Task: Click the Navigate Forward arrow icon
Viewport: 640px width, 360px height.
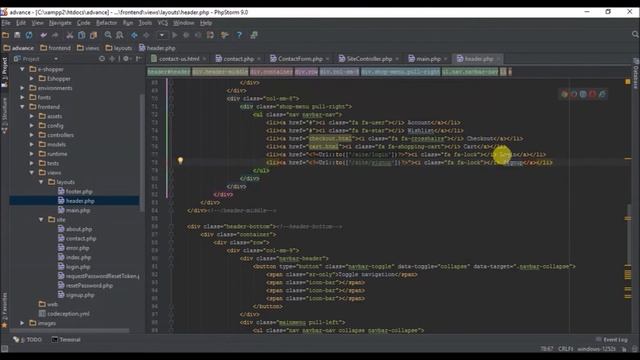Action: [146, 35]
